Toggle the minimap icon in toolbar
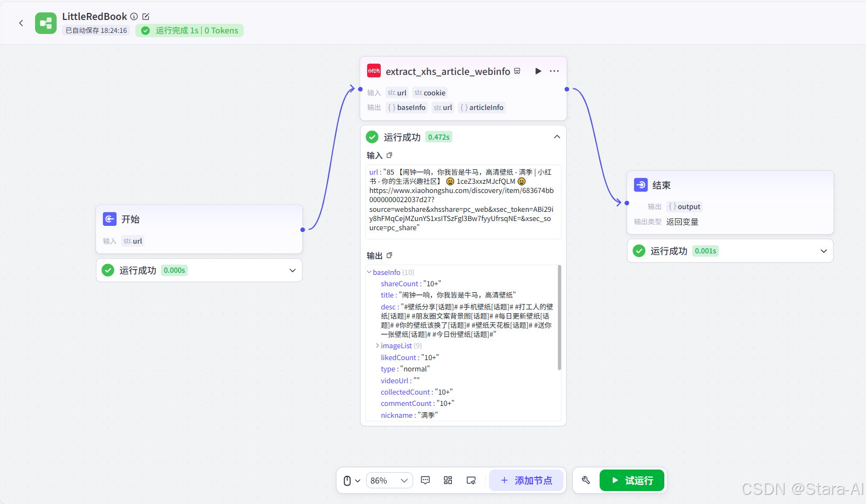866x504 pixels. [471, 480]
